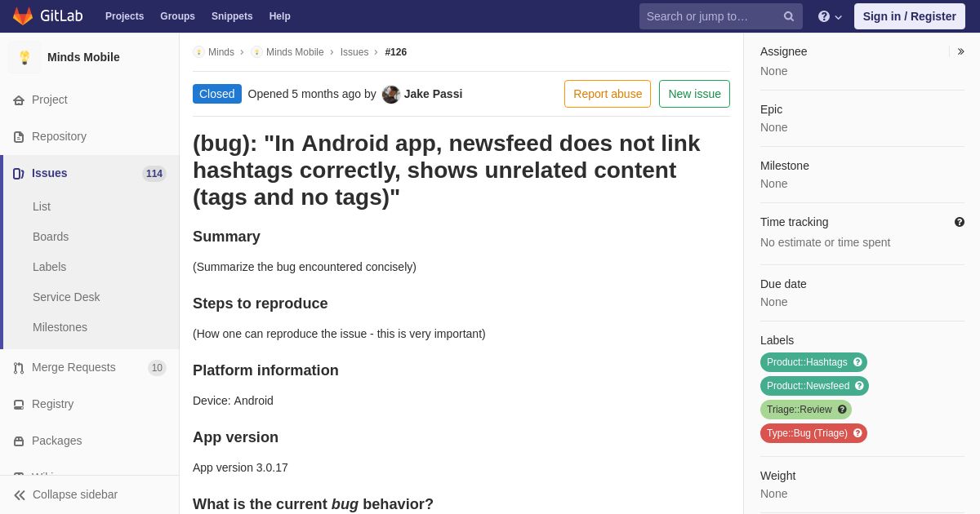
Task: Open Boards in Issues submenu
Action: click(51, 237)
